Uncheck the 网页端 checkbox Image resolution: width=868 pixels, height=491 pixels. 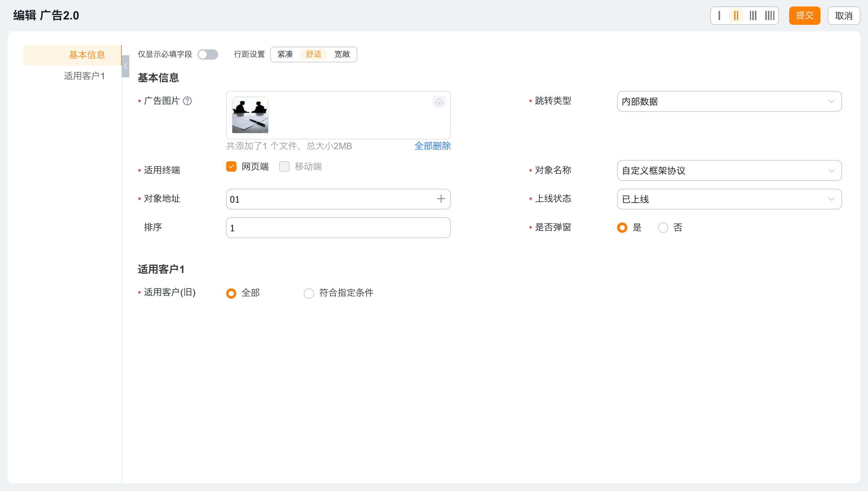point(231,167)
